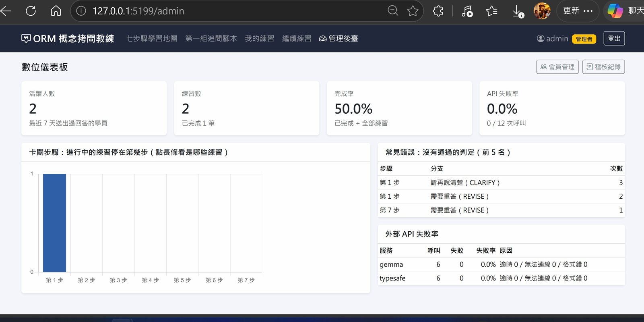The width and height of the screenshot is (644, 322).
Task: Click the admin user account icon
Action: 541,39
